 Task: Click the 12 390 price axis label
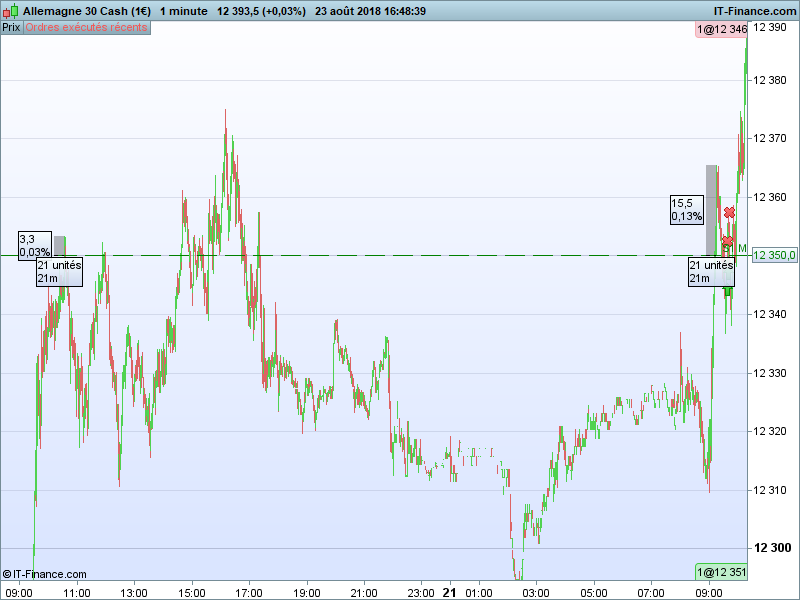pos(770,28)
